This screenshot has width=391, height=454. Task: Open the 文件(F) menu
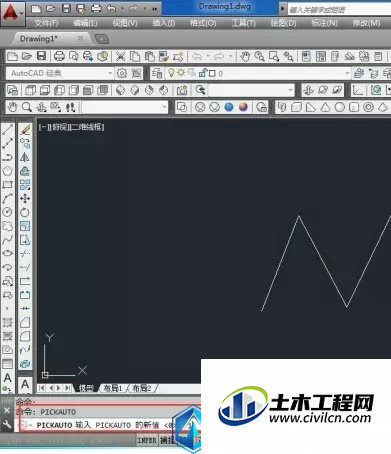pos(46,23)
